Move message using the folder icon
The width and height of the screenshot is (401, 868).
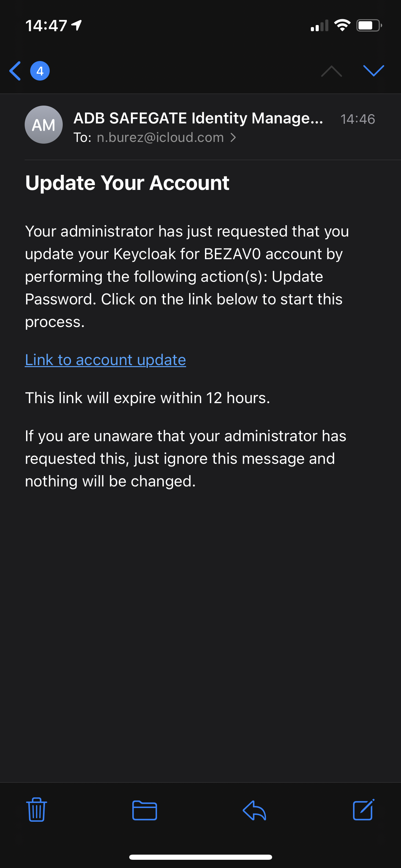145,810
